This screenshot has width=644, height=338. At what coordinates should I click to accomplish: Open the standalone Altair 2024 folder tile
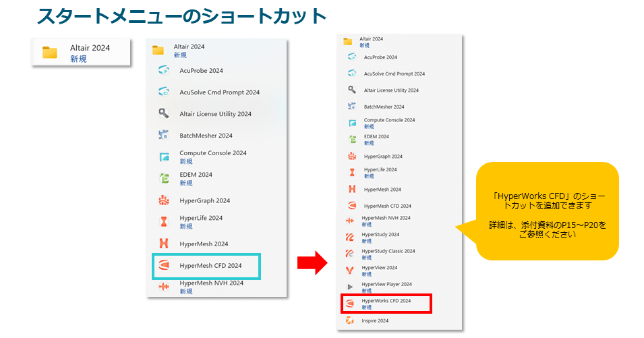(81, 52)
